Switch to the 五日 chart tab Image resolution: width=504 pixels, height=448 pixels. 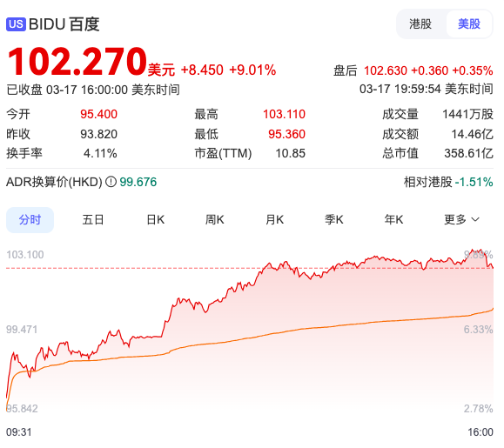click(93, 220)
